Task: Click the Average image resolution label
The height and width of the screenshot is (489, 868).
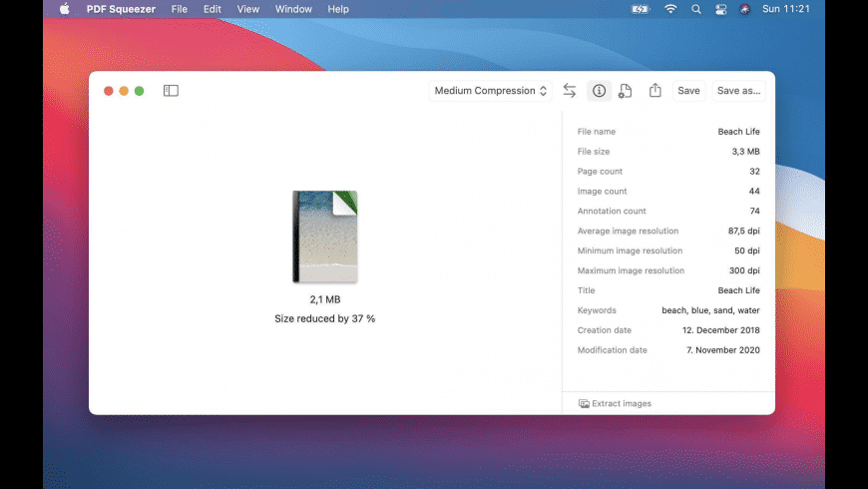Action: point(628,231)
